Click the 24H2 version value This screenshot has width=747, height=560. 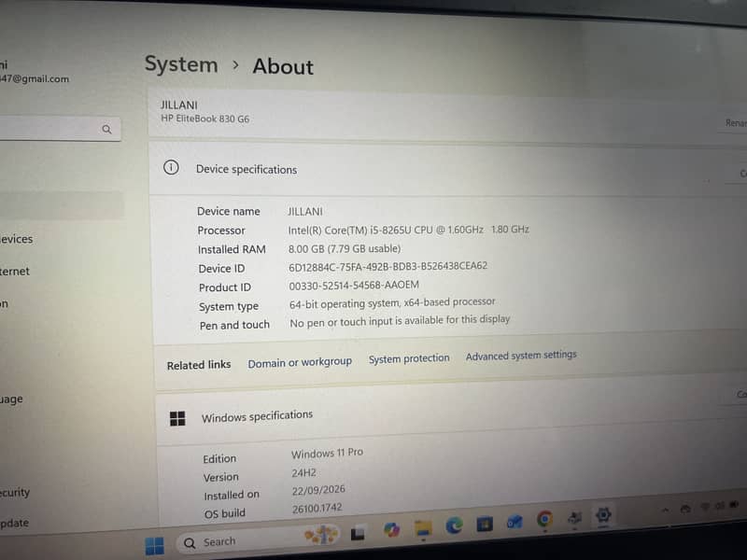[304, 473]
